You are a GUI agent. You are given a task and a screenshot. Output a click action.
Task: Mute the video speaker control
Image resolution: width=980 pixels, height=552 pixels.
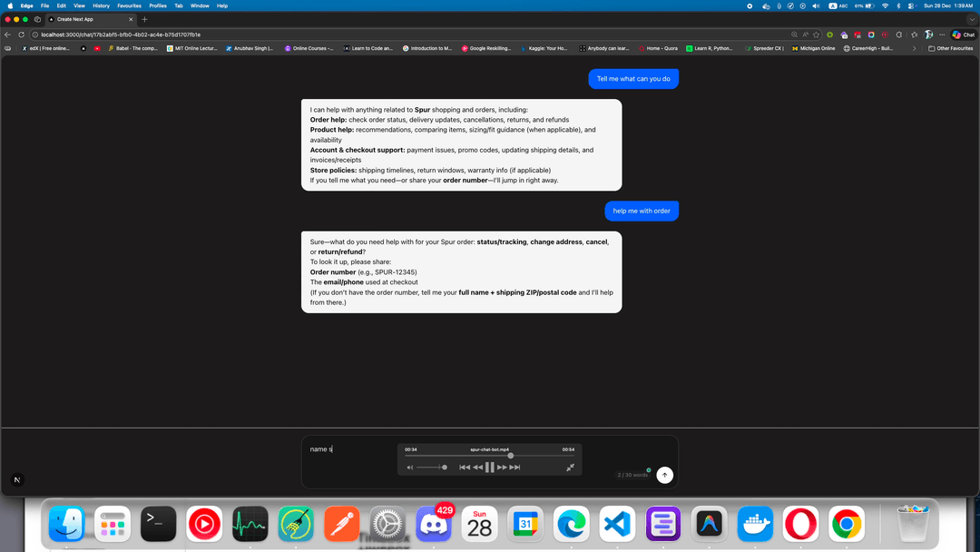click(410, 467)
